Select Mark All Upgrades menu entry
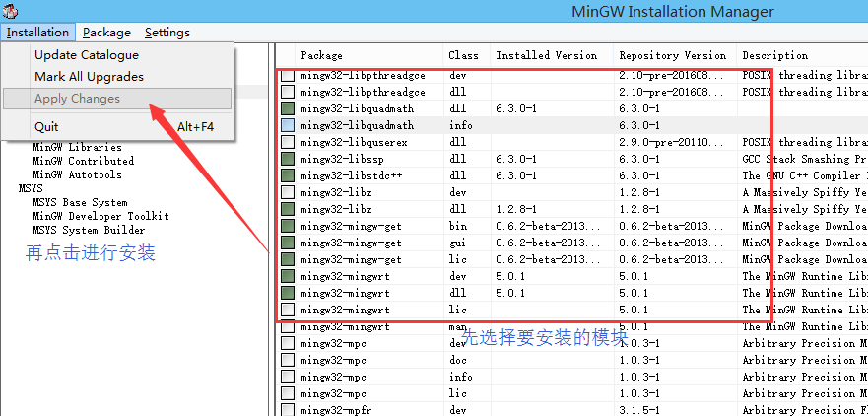This screenshot has width=868, height=416. pos(117,77)
